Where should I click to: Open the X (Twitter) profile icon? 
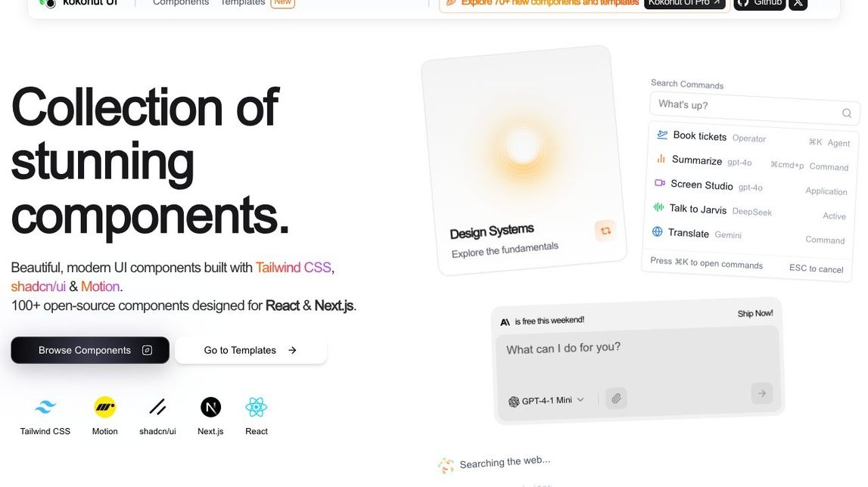[x=798, y=3]
